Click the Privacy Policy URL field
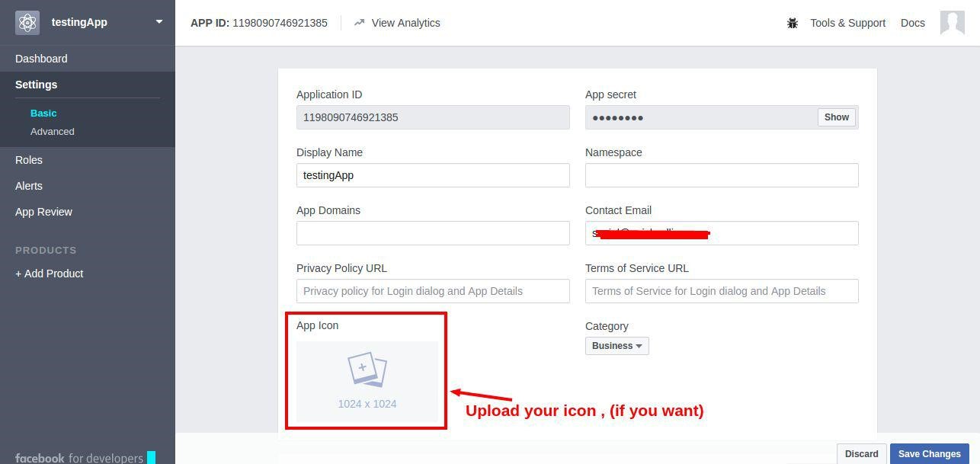Screen dimensions: 980x464 point(433,291)
